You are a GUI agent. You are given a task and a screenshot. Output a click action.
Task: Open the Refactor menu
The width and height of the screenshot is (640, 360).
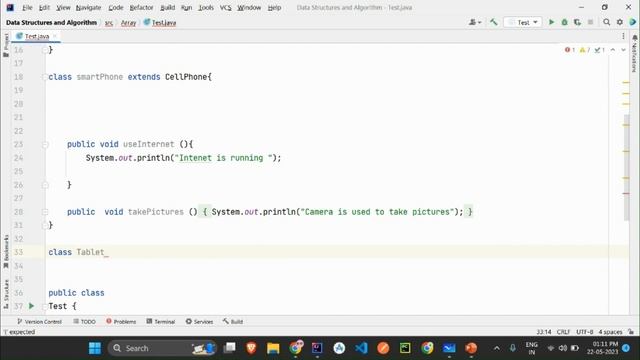pos(141,8)
